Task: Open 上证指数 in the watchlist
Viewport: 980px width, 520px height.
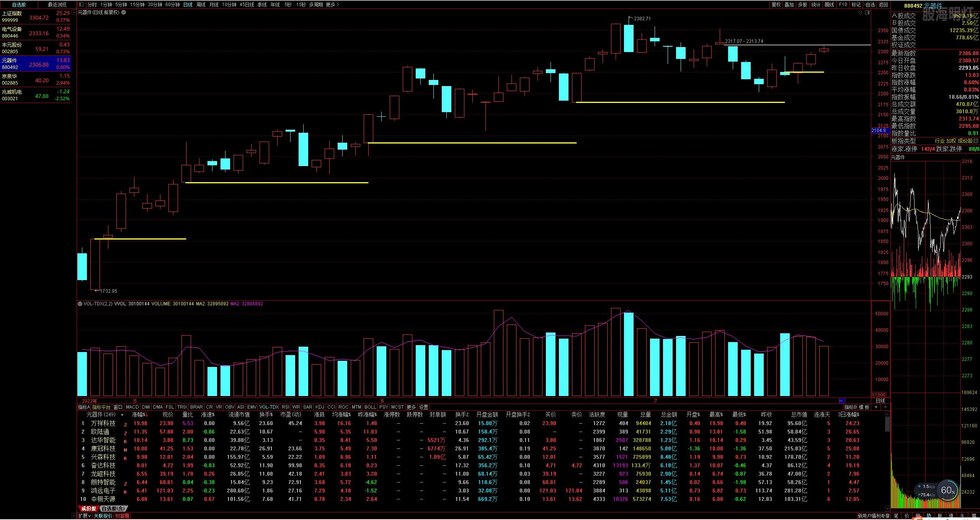Action: tap(36, 16)
